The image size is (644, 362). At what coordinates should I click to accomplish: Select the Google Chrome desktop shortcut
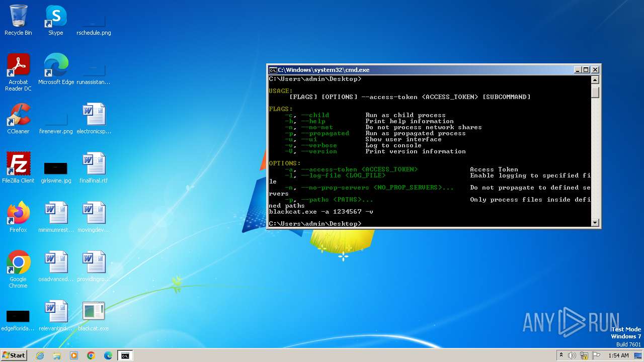(18, 269)
